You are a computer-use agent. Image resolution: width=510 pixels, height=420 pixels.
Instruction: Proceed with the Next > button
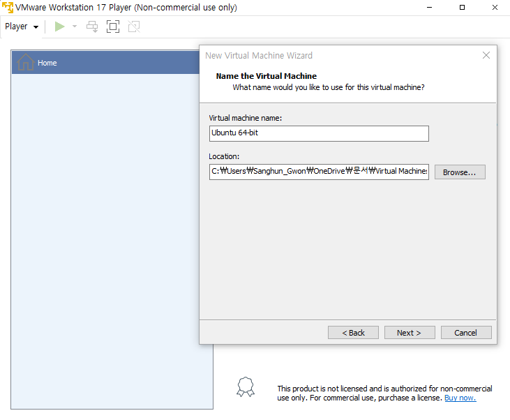(x=410, y=333)
